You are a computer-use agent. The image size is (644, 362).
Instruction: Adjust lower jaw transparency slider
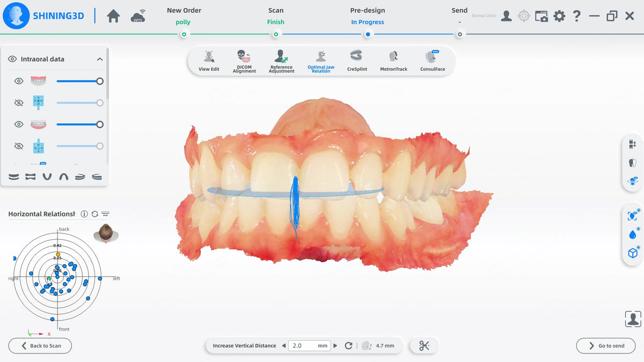[x=80, y=124]
